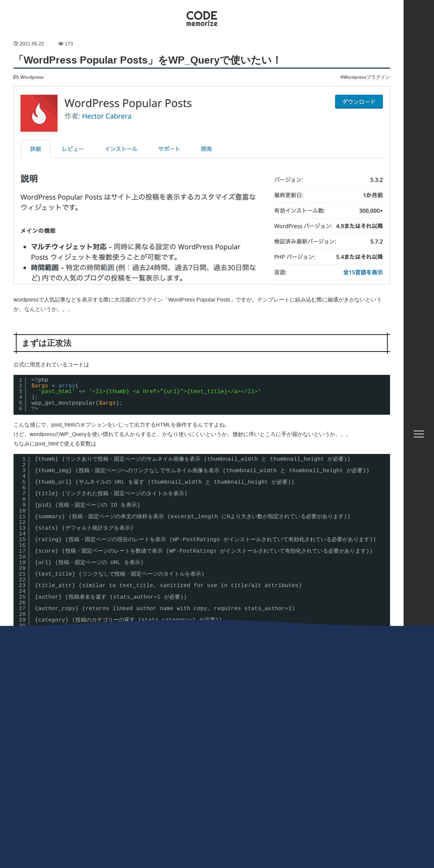Screen dimensions: 434x868
Task: Click the {author_copy} variable line
Action: [x=165, y=608]
